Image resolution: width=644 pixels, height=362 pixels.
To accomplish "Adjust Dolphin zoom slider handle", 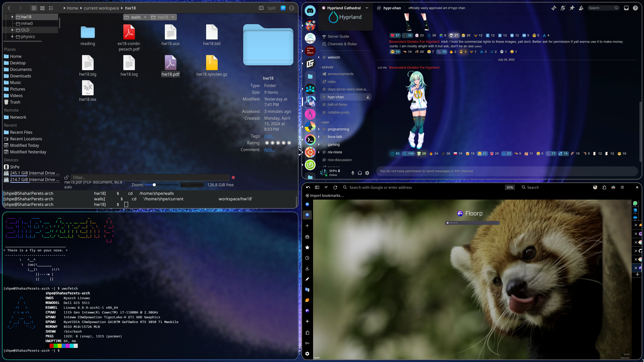I will tap(154, 185).
